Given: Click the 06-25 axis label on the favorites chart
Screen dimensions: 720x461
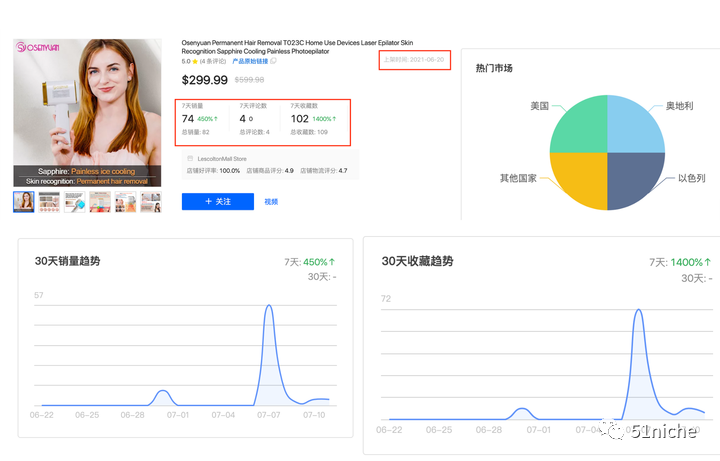Looking at the screenshot, I should tap(439, 430).
